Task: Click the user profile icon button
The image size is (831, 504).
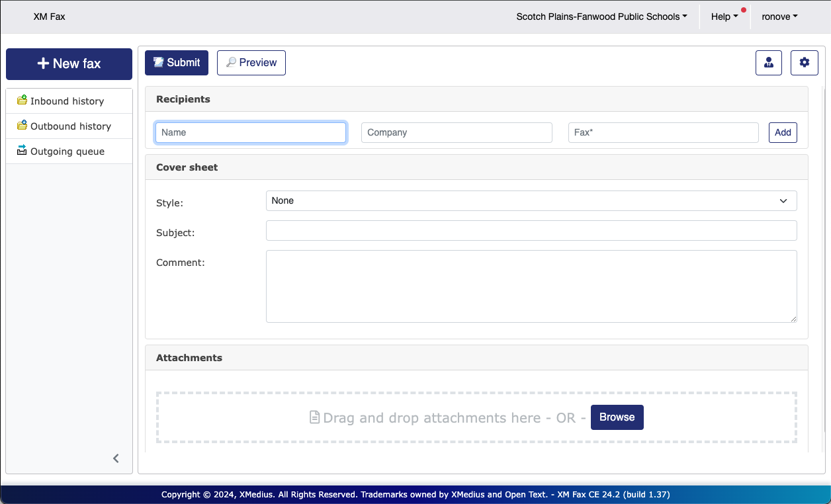Action: (768, 63)
